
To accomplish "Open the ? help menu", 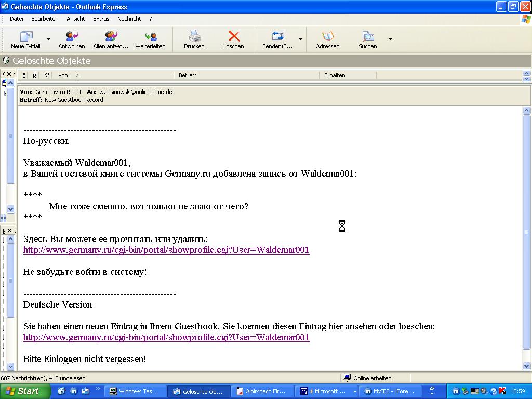I will [151, 19].
